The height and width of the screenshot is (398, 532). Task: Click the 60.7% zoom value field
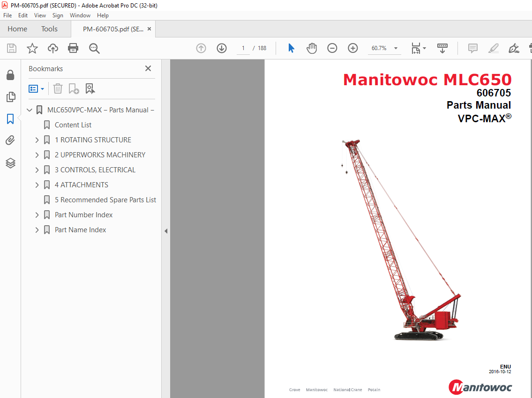point(379,48)
